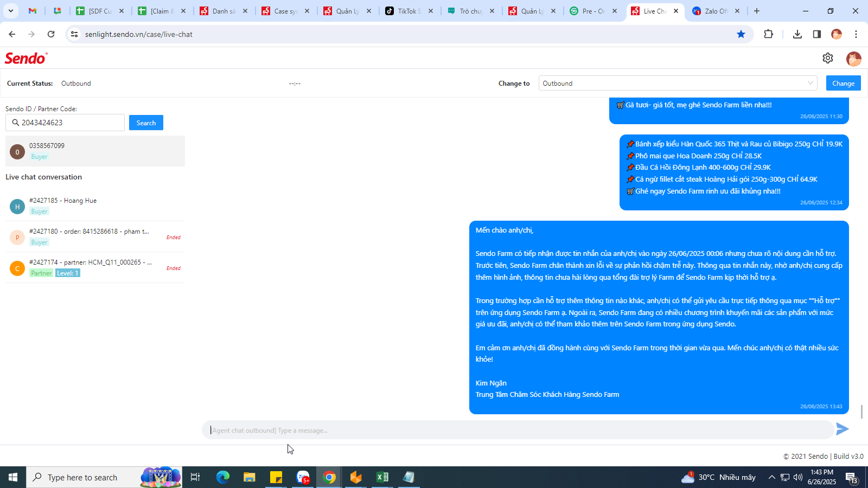This screenshot has height=488, width=868.
Task: Open File Explorer from the taskbar
Action: tap(249, 477)
